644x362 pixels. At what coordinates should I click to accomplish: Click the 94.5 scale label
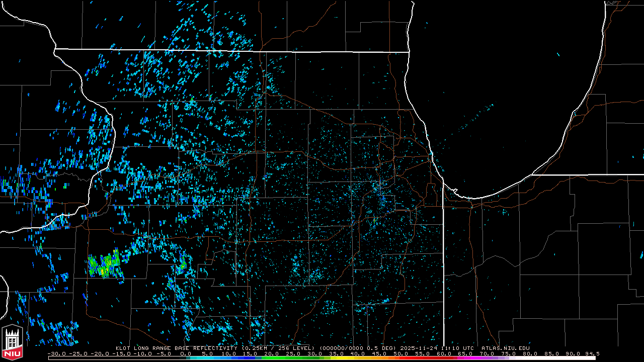point(591,353)
